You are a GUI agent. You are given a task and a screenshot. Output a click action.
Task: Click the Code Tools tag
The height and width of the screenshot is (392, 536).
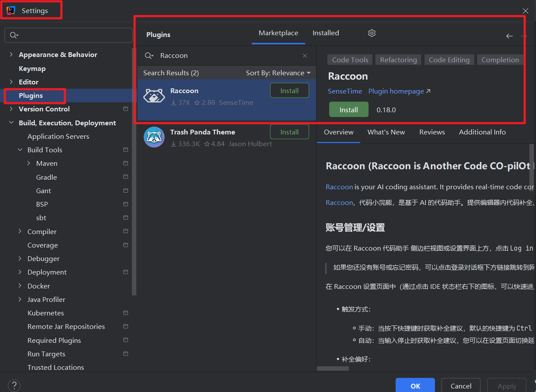[350, 60]
